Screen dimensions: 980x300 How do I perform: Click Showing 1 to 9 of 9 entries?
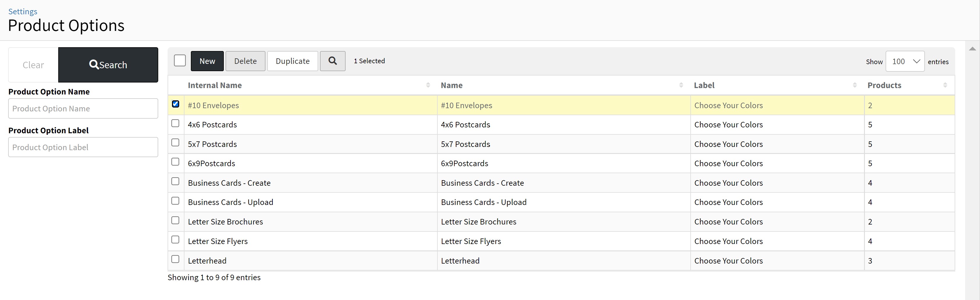[214, 277]
